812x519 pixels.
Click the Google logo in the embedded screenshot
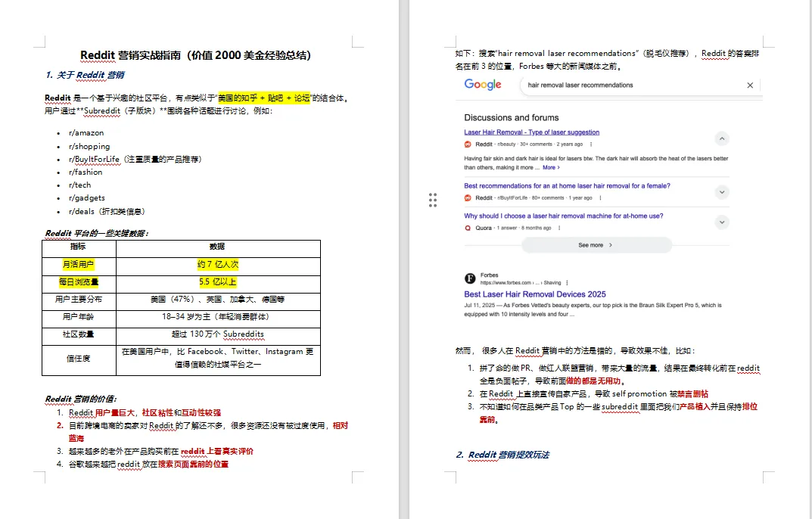pyautogui.click(x=483, y=85)
